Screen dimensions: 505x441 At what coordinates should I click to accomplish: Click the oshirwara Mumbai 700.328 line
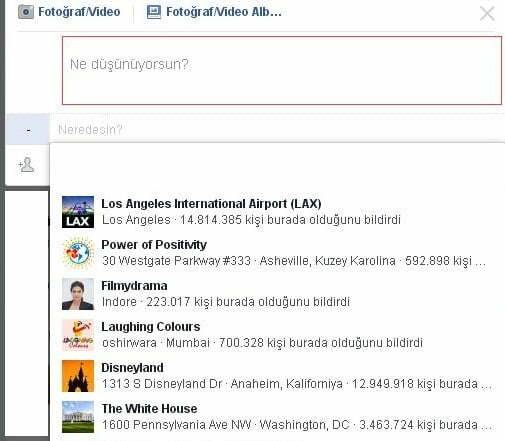[262, 343]
